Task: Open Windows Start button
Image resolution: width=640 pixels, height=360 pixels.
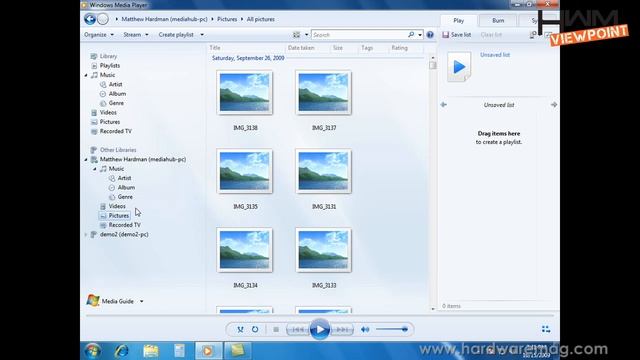Action: tap(93, 351)
